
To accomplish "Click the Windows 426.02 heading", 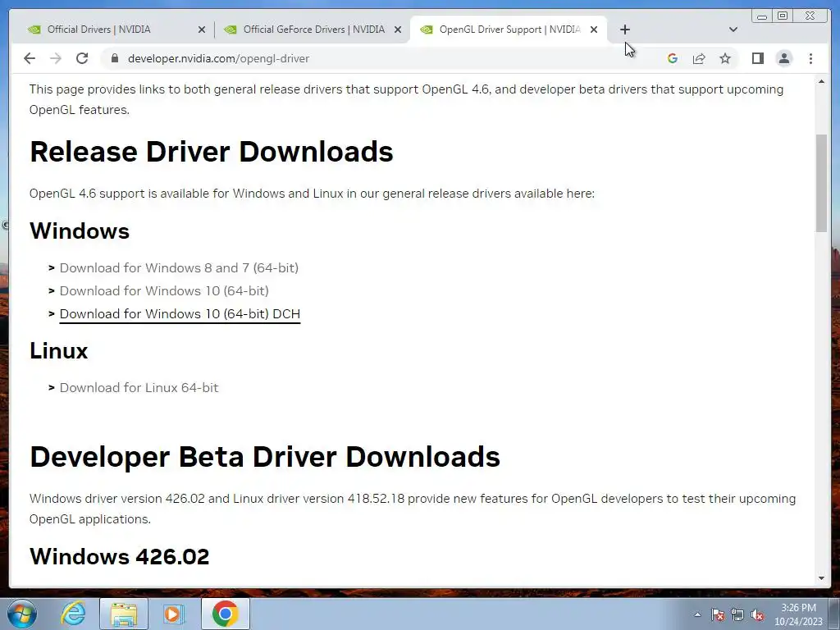I will [120, 557].
